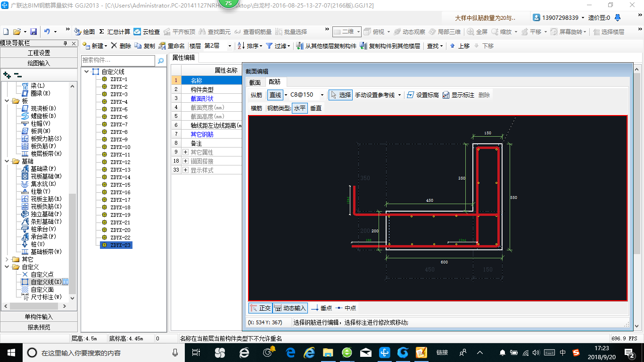Click 删除 in the component toolbar
The height and width of the screenshot is (362, 644).
click(x=121, y=46)
